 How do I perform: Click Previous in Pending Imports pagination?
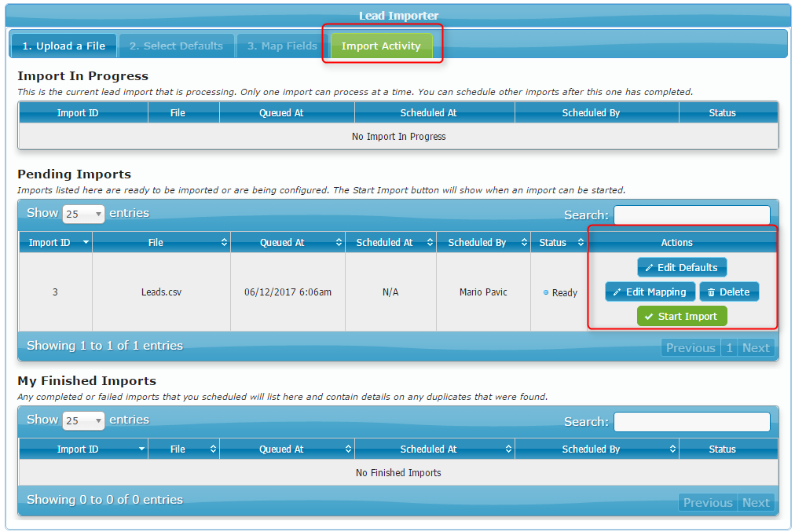(x=691, y=348)
